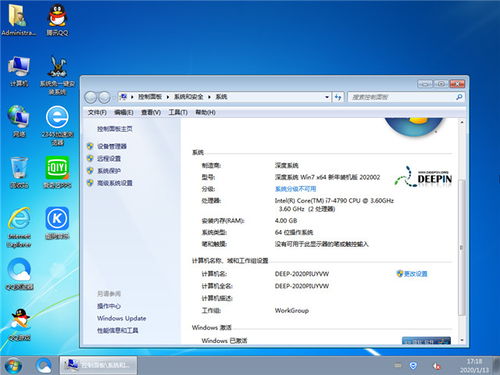This screenshot has height=375, width=500.
Task: Open the blue K music player icon
Action: pos(57,223)
